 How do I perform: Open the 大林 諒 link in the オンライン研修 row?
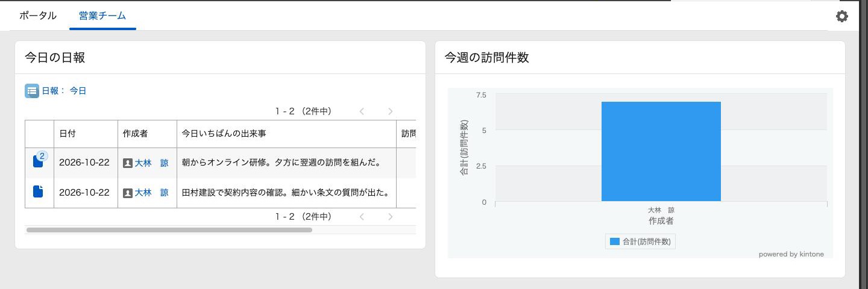[152, 163]
